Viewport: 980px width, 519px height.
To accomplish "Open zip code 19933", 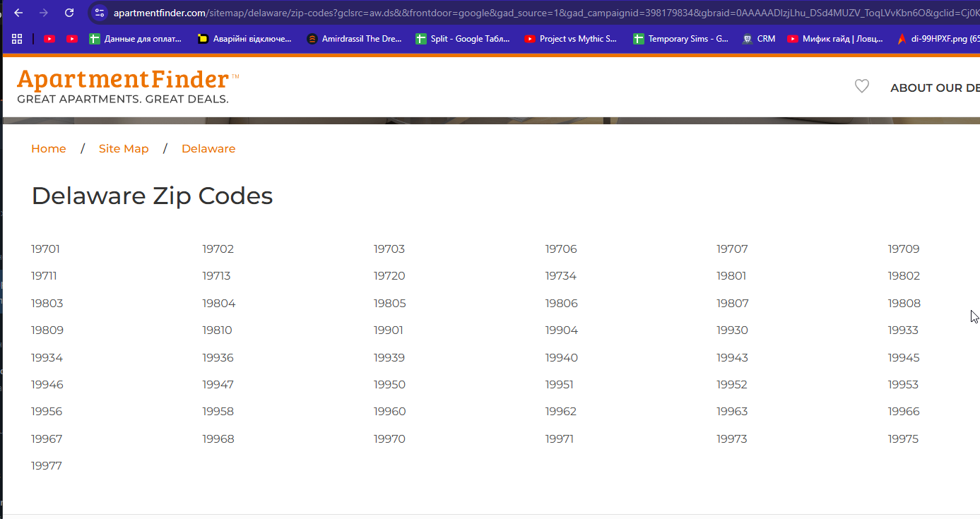I will pyautogui.click(x=903, y=330).
